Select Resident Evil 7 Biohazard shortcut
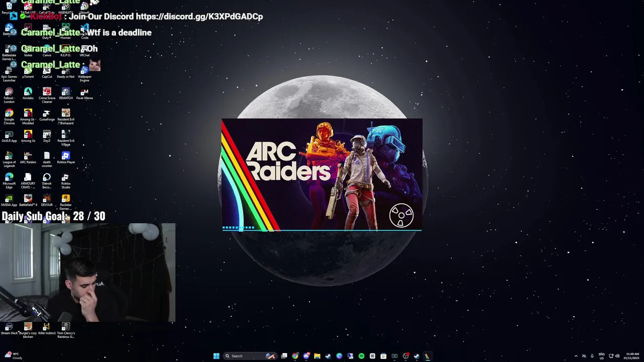This screenshot has width=644, height=362. pyautogui.click(x=66, y=117)
